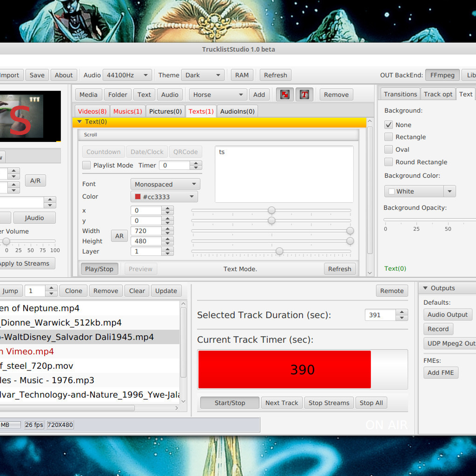This screenshot has height=476, width=476.
Task: Click the Layer slider handle
Action: 279,251
